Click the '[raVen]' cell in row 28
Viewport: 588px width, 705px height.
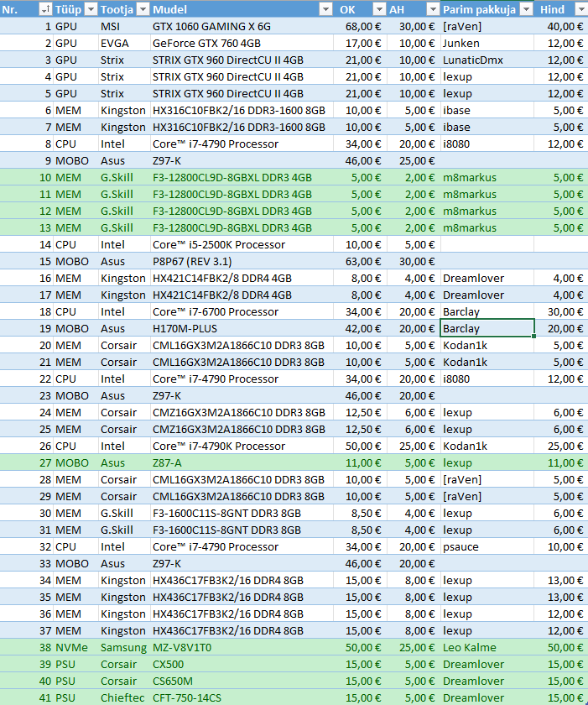[x=487, y=480]
